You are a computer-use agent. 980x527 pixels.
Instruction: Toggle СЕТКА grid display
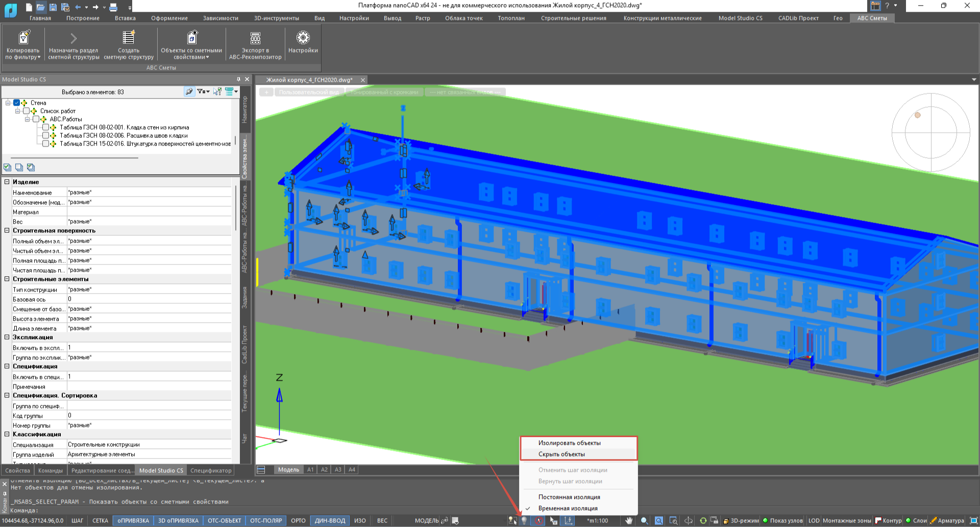coord(100,520)
